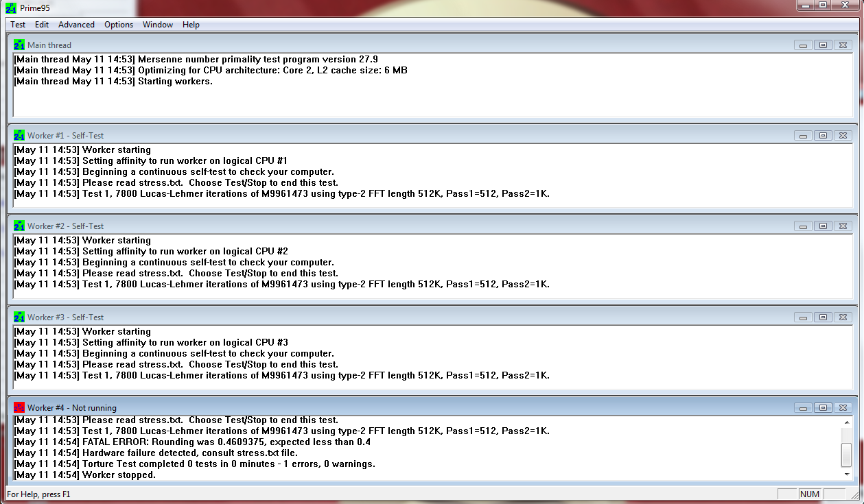Click Worker #4 scrollbar down arrow
Screen dimensions: 864x504
click(x=846, y=475)
